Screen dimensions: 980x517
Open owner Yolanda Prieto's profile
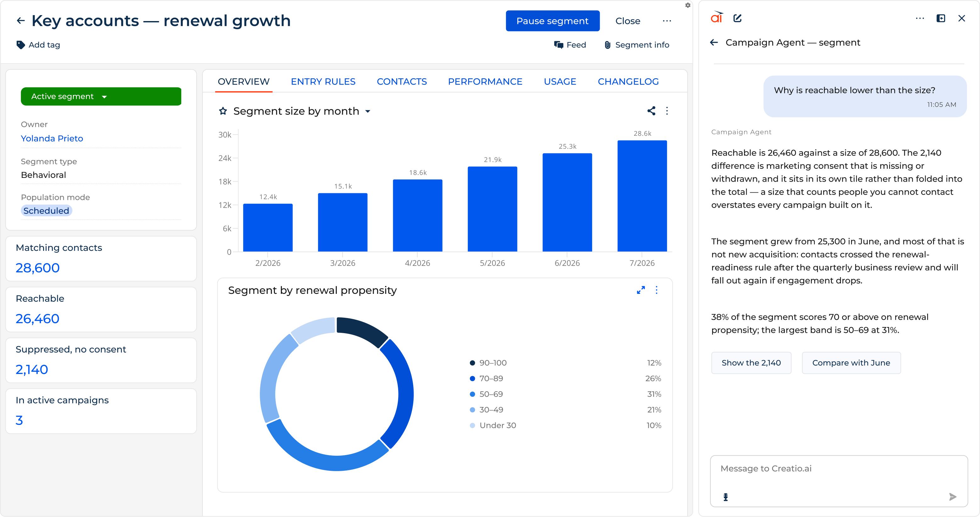(x=52, y=138)
